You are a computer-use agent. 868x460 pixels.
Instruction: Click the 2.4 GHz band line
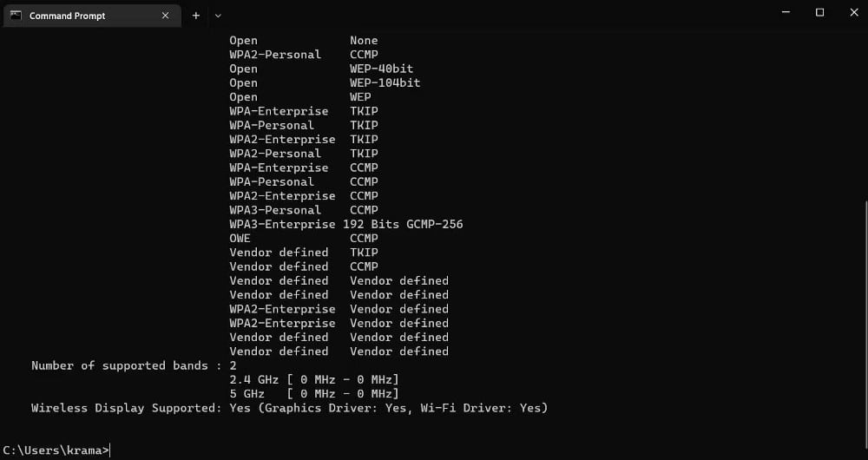pos(313,379)
